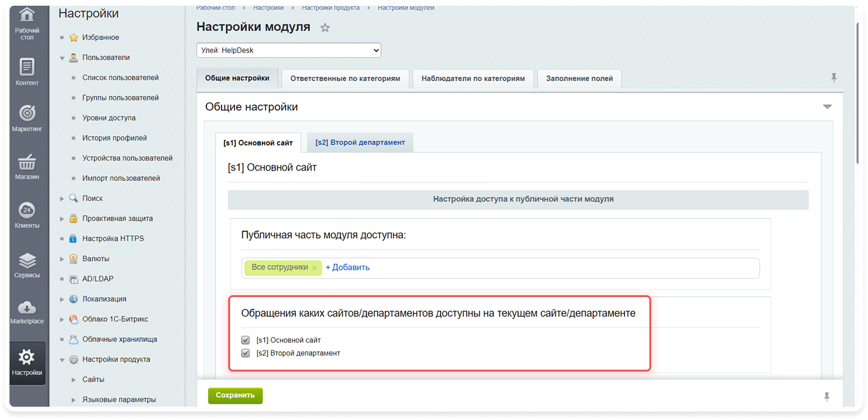
Task: Open the Клиенты section icon
Action: [27, 210]
